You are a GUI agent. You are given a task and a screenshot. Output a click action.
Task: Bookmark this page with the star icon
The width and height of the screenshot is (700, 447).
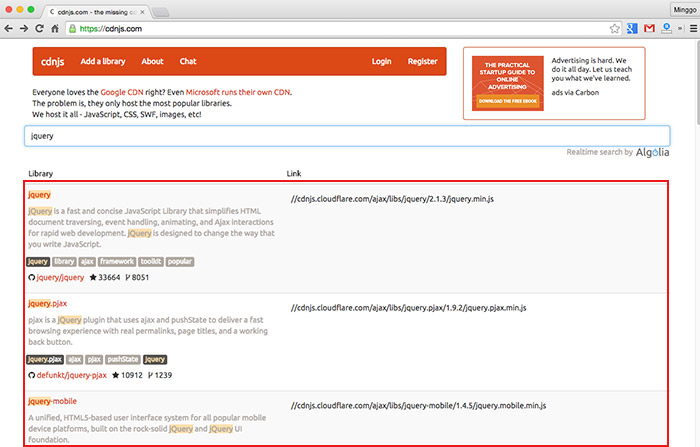pyautogui.click(x=615, y=29)
